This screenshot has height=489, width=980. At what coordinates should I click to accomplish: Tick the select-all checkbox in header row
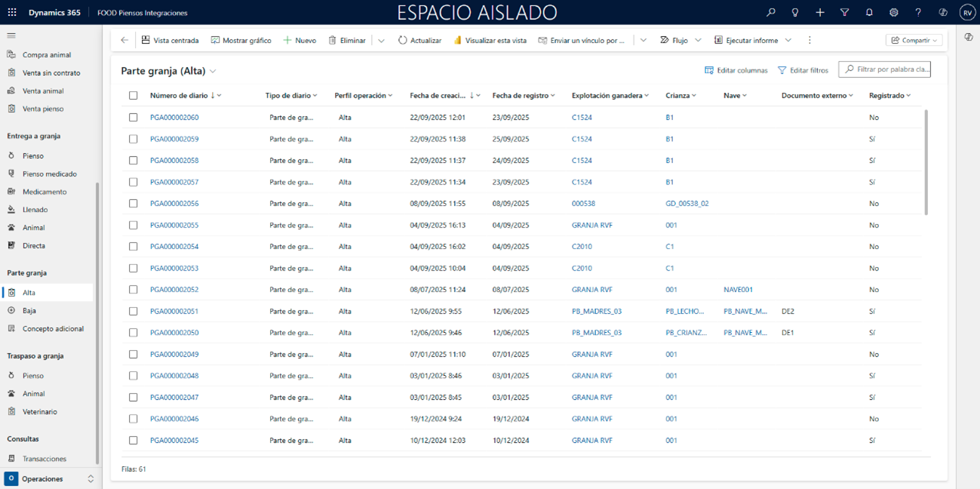coord(134,96)
